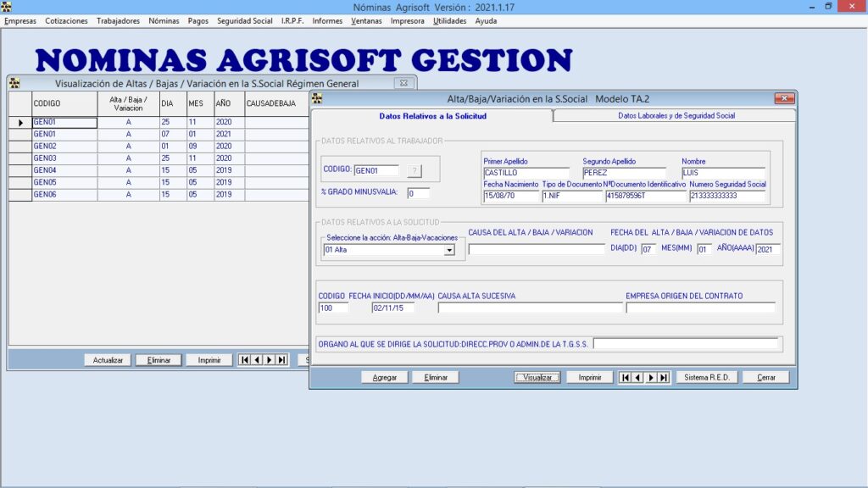Open the Nóminas menu
868x488 pixels.
pyautogui.click(x=164, y=21)
